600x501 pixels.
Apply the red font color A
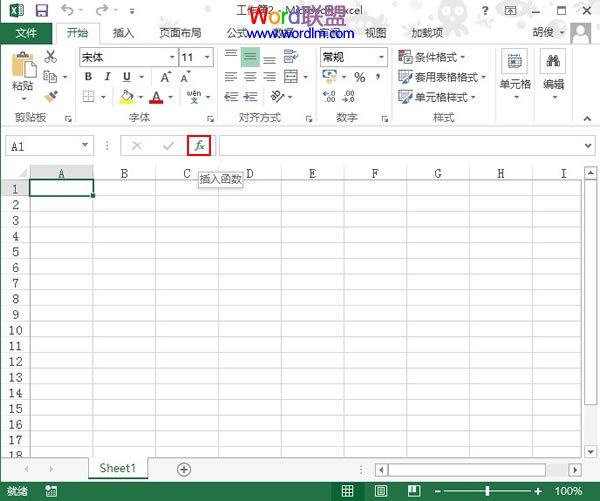(x=156, y=97)
